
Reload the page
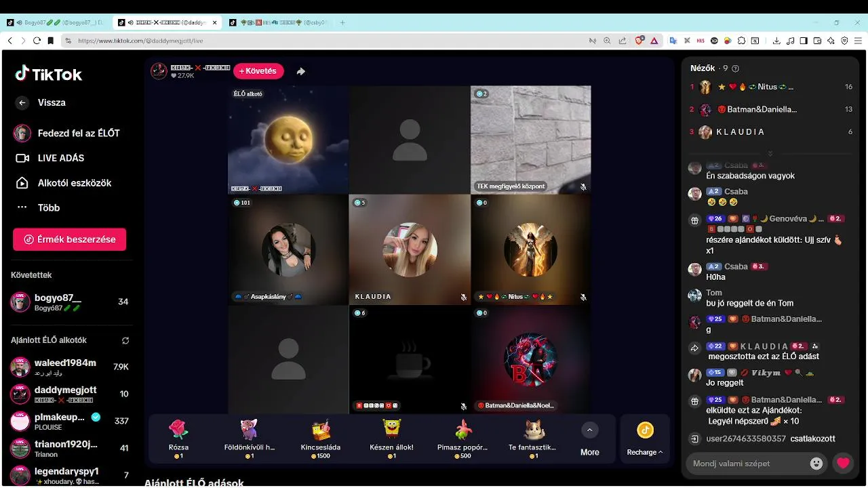(x=37, y=41)
